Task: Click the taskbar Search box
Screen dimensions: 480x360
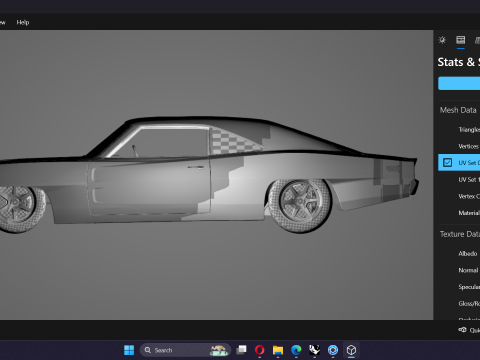Action: point(185,350)
